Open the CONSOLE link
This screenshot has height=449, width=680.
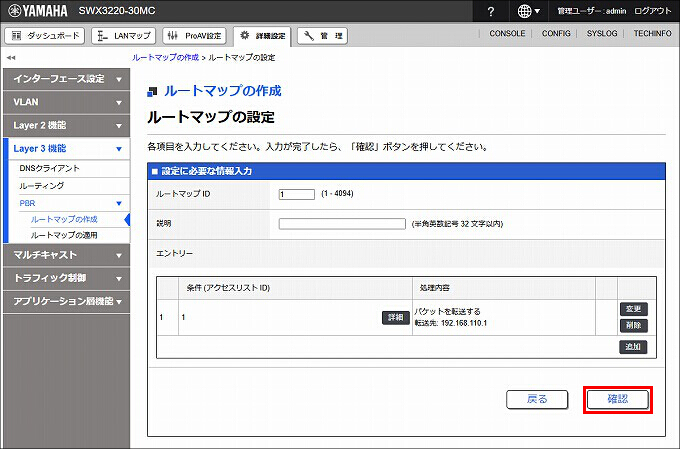coord(507,33)
